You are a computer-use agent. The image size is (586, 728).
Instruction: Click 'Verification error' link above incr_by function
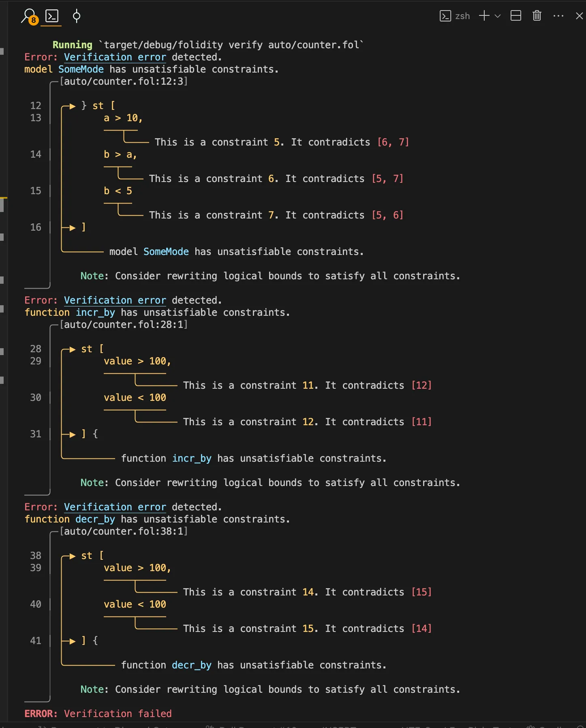115,300
